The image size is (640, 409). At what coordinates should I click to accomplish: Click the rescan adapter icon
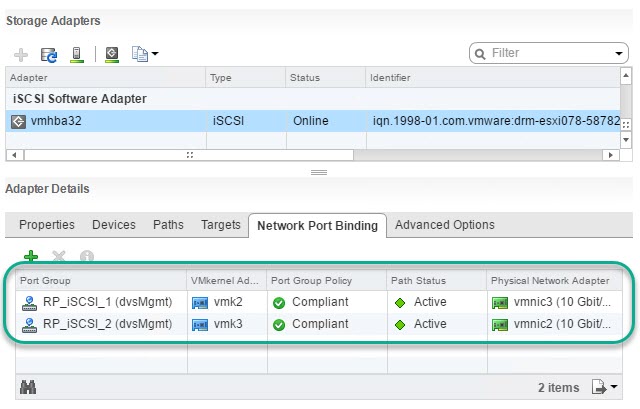pos(112,53)
